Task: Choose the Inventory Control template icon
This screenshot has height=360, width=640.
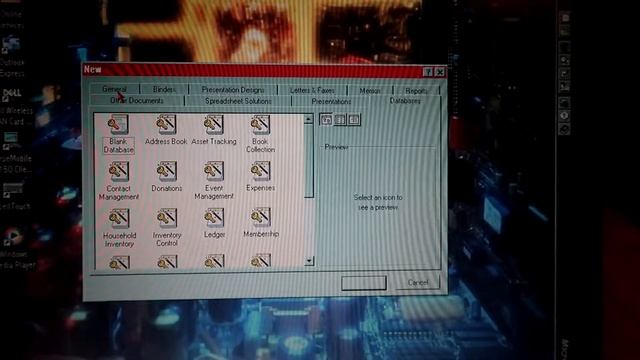Action: [x=167, y=228]
